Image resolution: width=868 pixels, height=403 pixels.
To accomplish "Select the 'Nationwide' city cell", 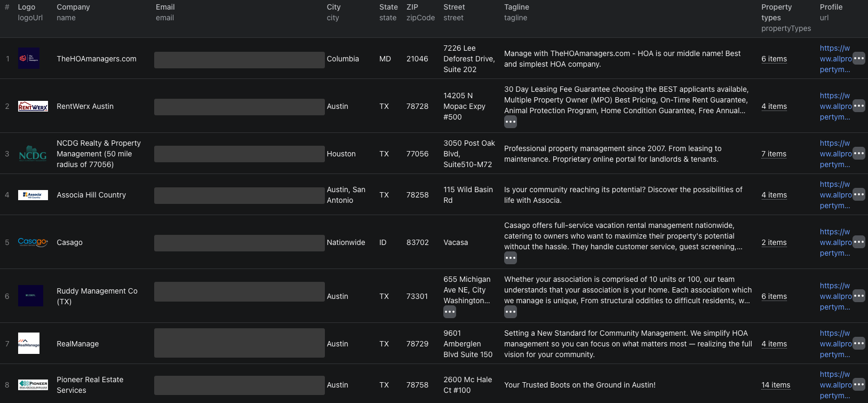I will (346, 242).
